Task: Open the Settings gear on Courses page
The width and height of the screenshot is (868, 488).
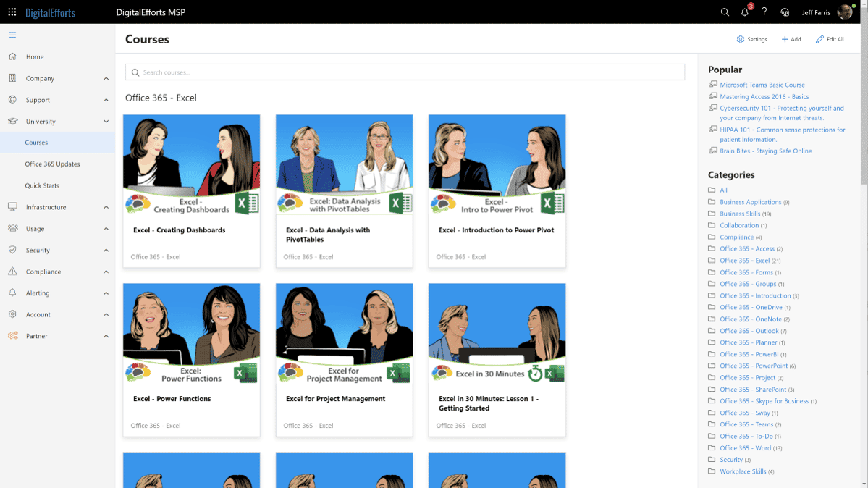Action: pyautogui.click(x=751, y=39)
